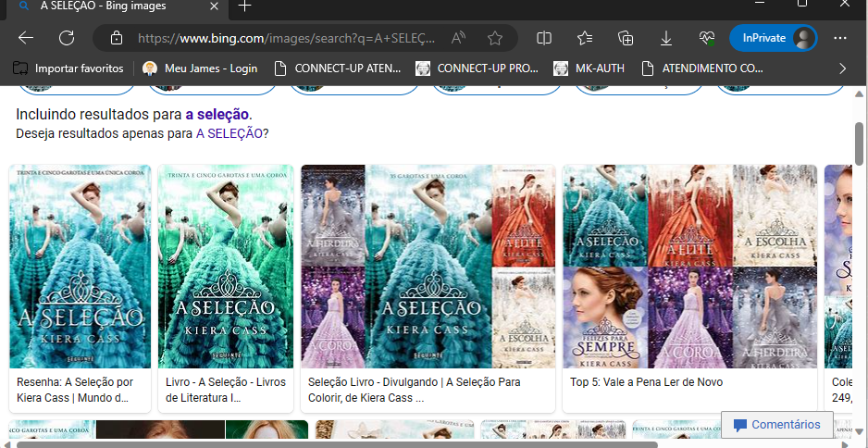Open a new browser tab
This screenshot has height=448, width=868.
click(244, 6)
